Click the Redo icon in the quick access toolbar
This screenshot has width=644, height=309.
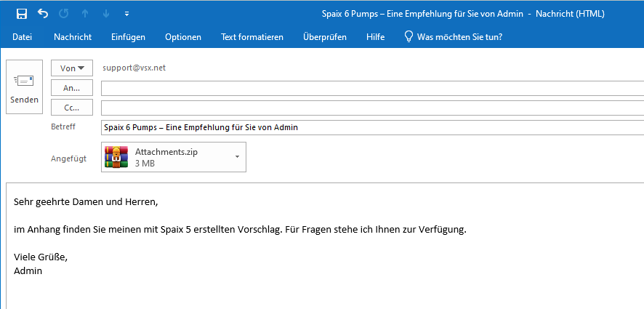[64, 14]
